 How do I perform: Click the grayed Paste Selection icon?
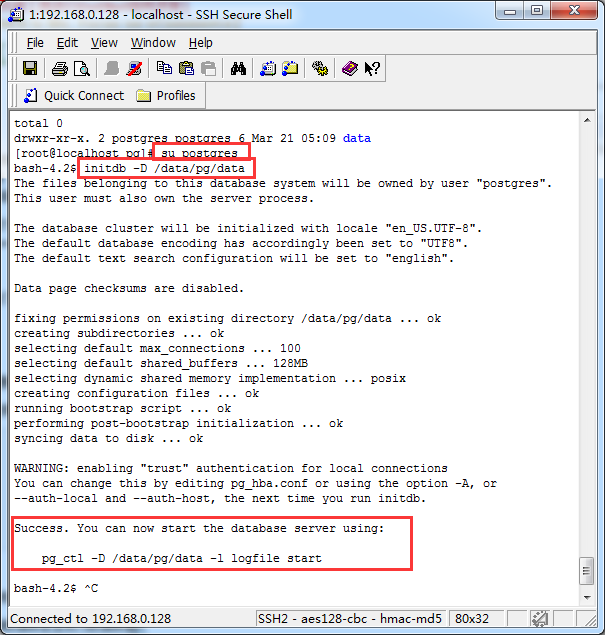click(x=209, y=68)
